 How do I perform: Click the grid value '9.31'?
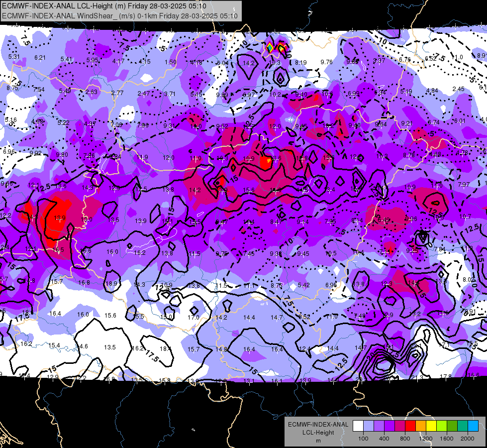click(x=169, y=125)
